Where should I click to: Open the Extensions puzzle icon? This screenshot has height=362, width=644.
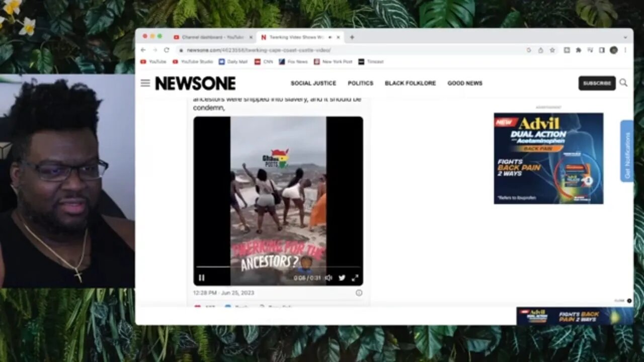pyautogui.click(x=579, y=50)
